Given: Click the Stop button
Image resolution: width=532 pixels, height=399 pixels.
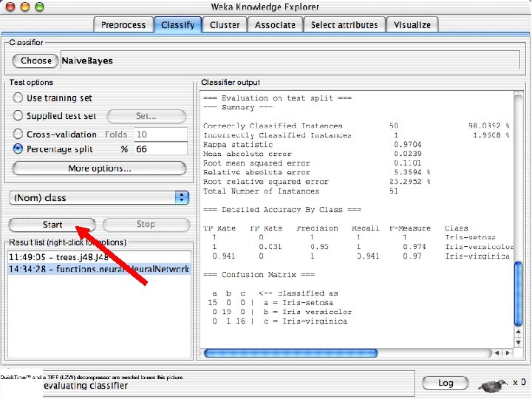Looking at the screenshot, I should coord(146,224).
